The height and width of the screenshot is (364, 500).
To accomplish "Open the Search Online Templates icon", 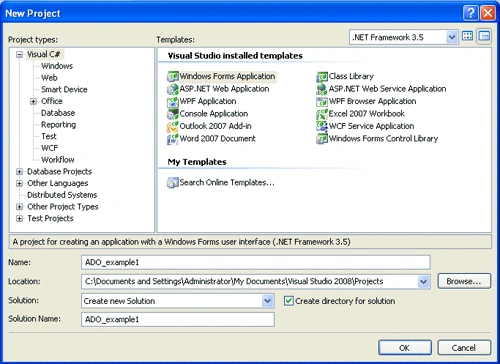I will [x=173, y=183].
